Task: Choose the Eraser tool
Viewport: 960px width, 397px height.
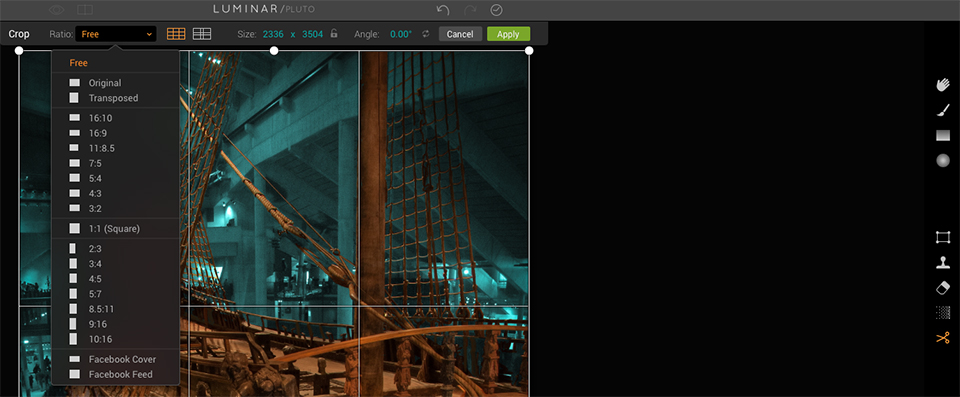Action: point(943,288)
